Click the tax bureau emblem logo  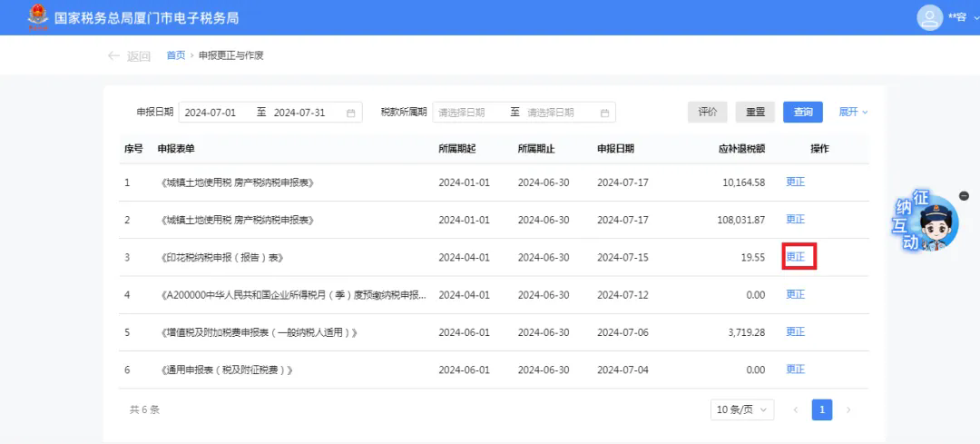(38, 17)
